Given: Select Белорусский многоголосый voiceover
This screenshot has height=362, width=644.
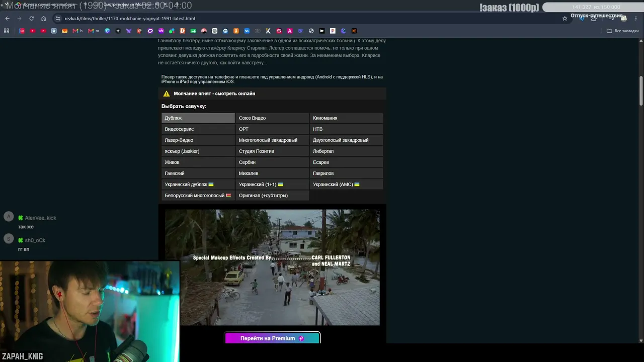Looking at the screenshot, I should tap(198, 196).
